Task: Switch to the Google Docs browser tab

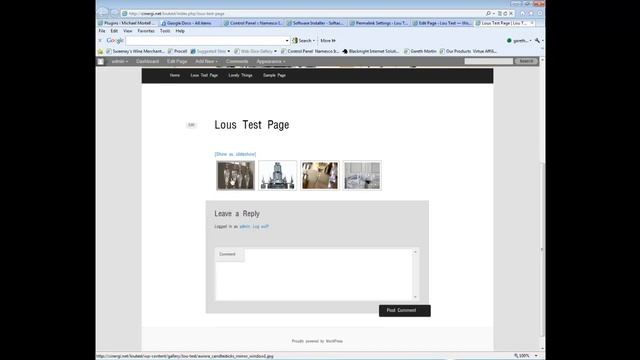Action: [190, 23]
